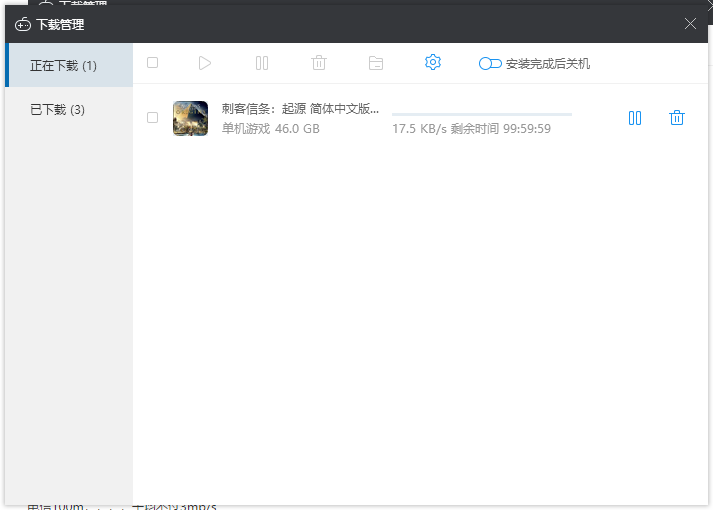The height and width of the screenshot is (510, 713).
Task: Close the 下载管理 window
Action: coord(690,24)
